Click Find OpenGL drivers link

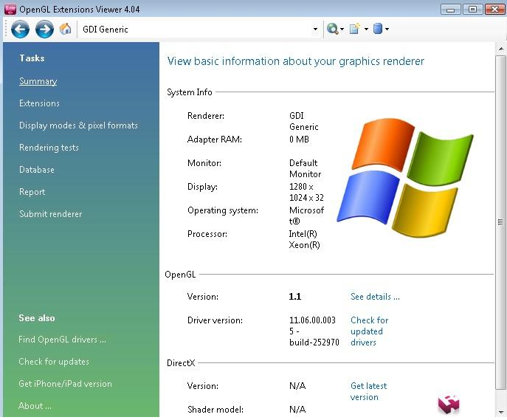pos(62,340)
